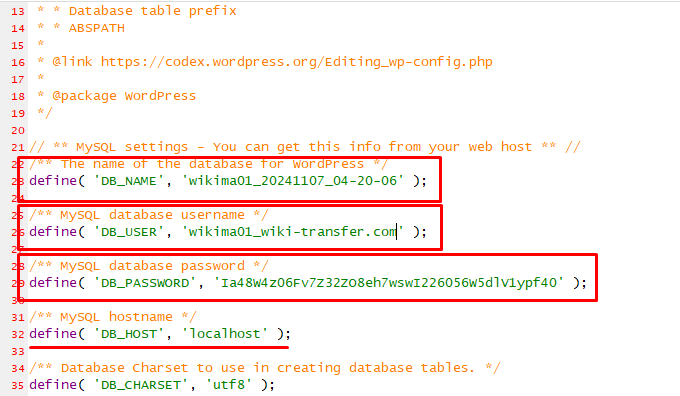Viewport: 680px width, 396px height.
Task: Click the long DB_PASSWORD value string
Action: pyautogui.click(x=389, y=283)
